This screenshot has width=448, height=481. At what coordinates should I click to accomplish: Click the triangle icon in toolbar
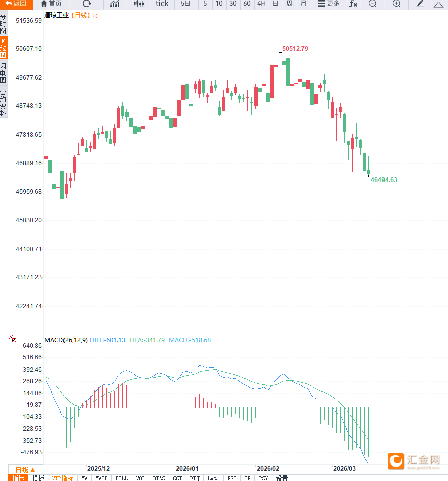439,5
